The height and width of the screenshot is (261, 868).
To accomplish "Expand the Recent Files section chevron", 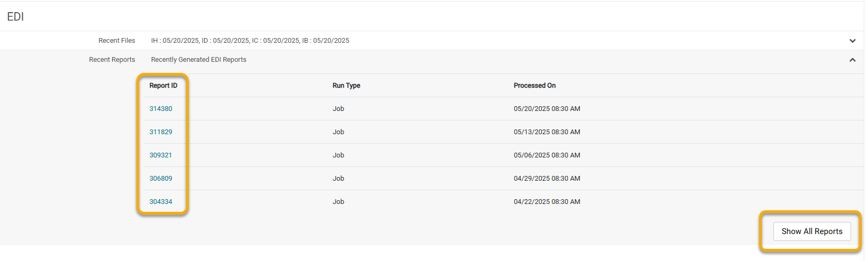I will click(x=852, y=41).
